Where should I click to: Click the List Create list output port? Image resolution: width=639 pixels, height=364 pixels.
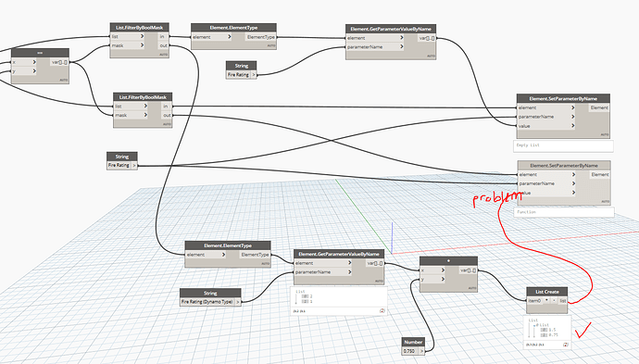(x=563, y=301)
